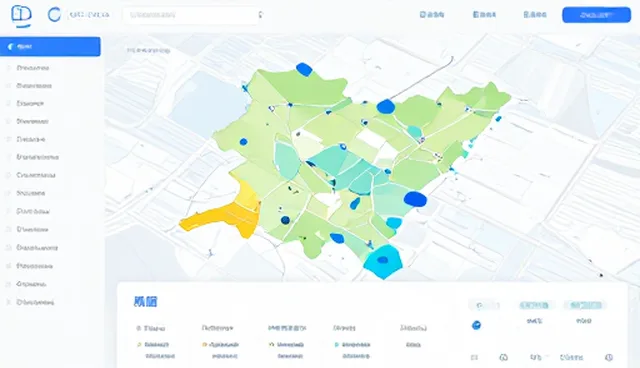Open the leftmost of three header navigation links
This screenshot has width=640, height=368.
432,15
